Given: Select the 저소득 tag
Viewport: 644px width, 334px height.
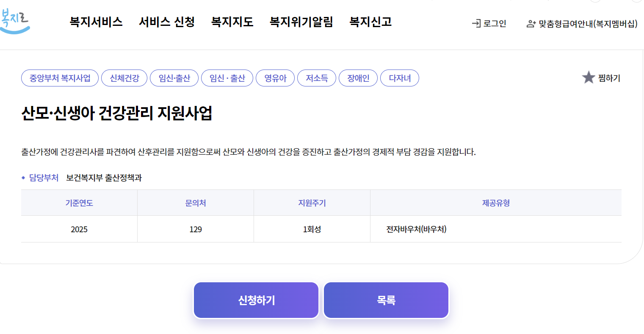Looking at the screenshot, I should 317,78.
